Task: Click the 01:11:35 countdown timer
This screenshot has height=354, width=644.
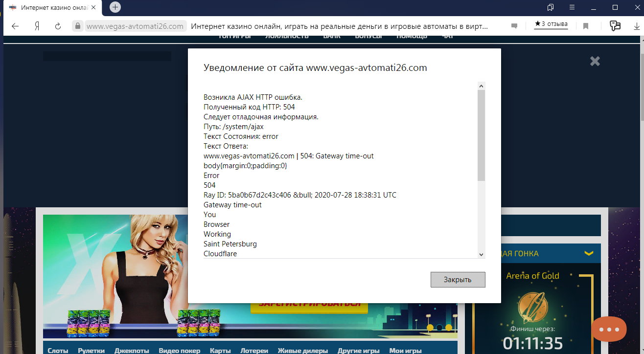Action: click(x=533, y=343)
